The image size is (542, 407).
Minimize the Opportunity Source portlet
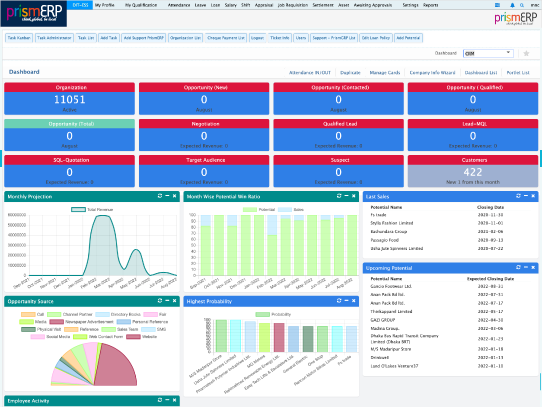click(x=167, y=301)
